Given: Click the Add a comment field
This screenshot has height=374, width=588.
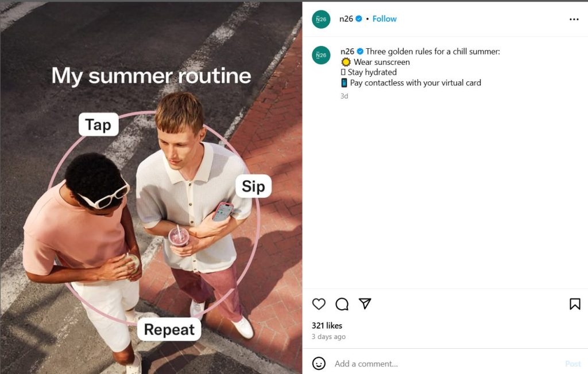Looking at the screenshot, I should click(446, 364).
